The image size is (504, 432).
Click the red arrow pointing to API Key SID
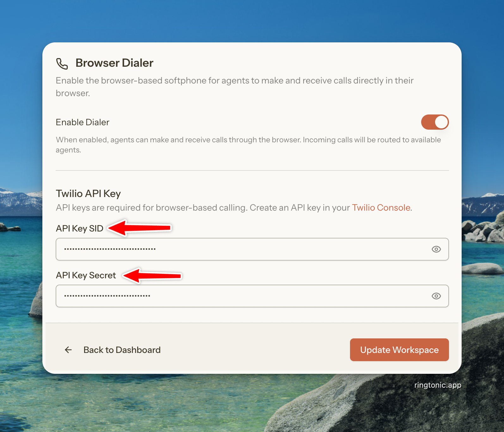click(x=139, y=228)
